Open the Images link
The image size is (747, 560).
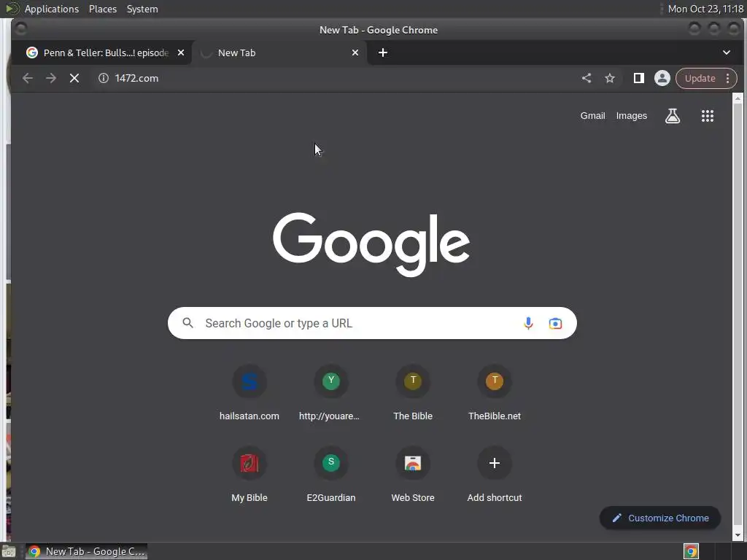631,116
